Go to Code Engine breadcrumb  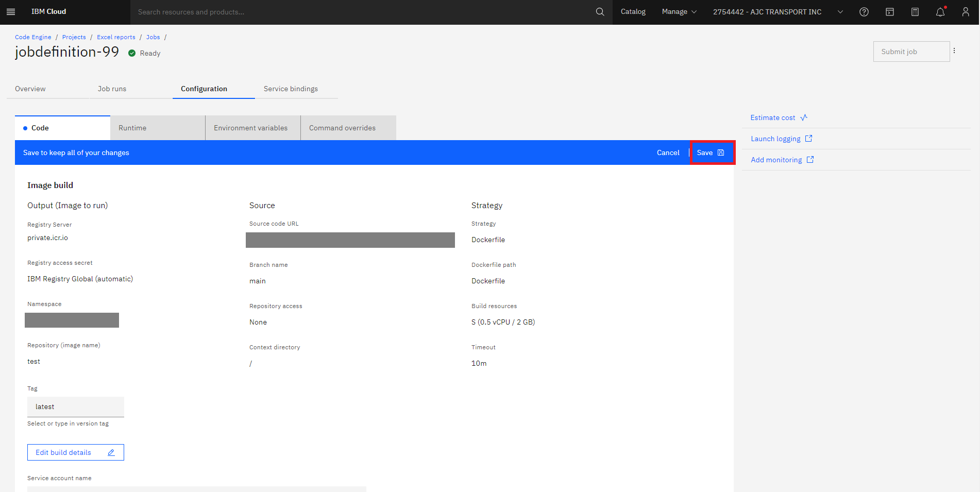33,37
